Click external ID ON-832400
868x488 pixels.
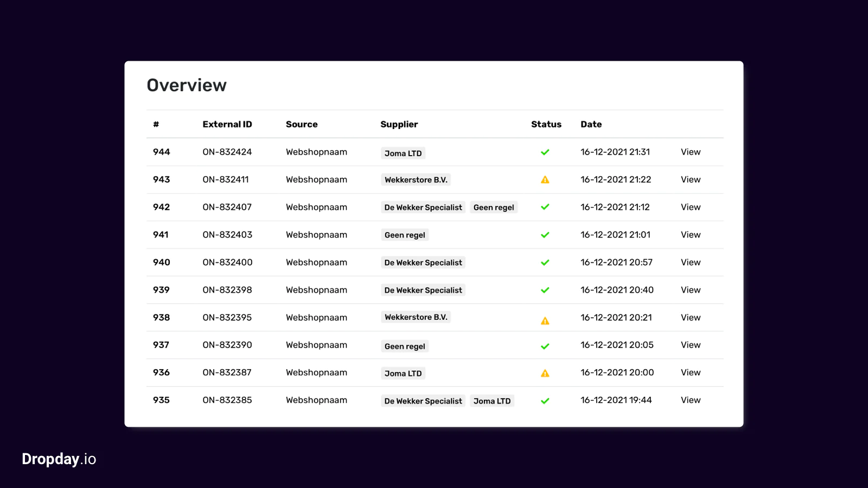click(x=227, y=262)
